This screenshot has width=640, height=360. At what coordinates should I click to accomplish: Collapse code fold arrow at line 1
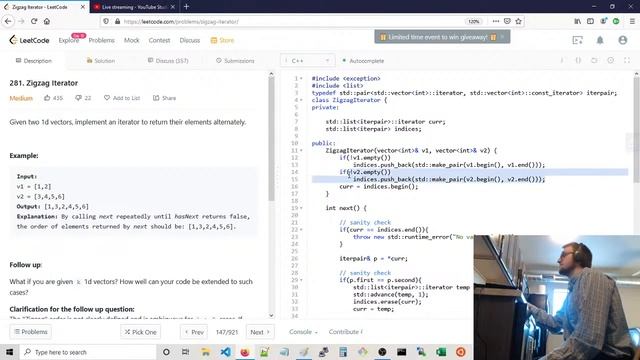tap(301, 78)
